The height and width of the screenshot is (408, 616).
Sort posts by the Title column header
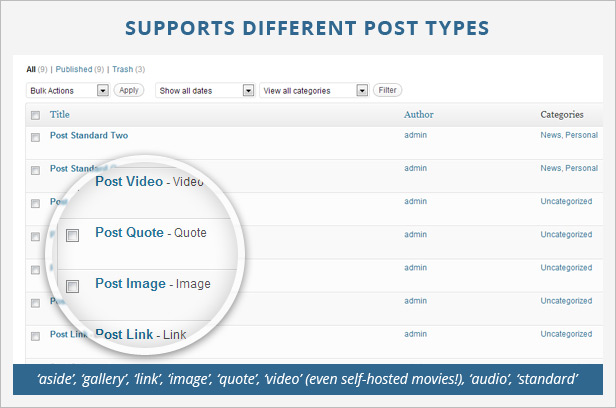click(x=60, y=115)
